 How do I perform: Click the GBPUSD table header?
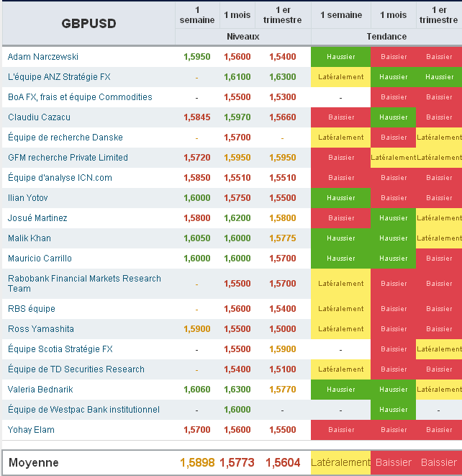pyautogui.click(x=89, y=24)
